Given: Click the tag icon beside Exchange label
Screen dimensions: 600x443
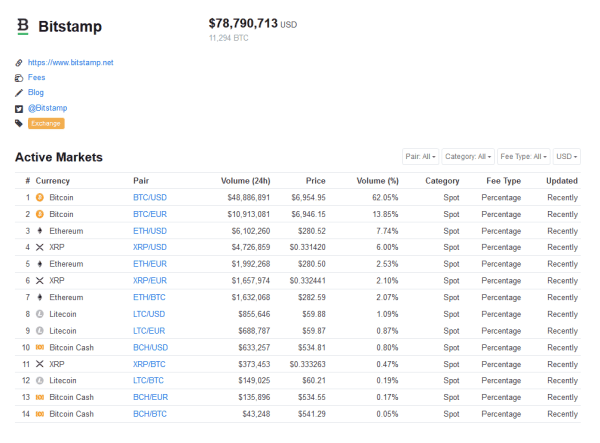Looking at the screenshot, I should (19, 123).
